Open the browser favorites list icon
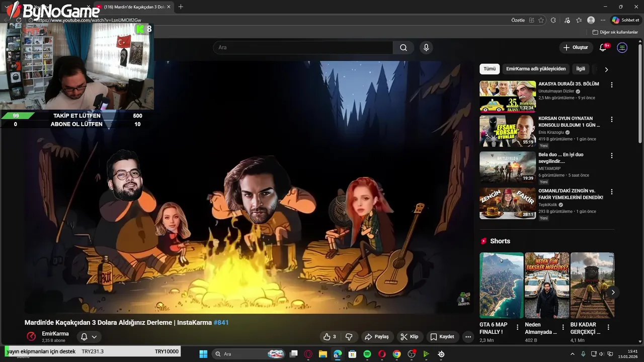 pyautogui.click(x=579, y=20)
